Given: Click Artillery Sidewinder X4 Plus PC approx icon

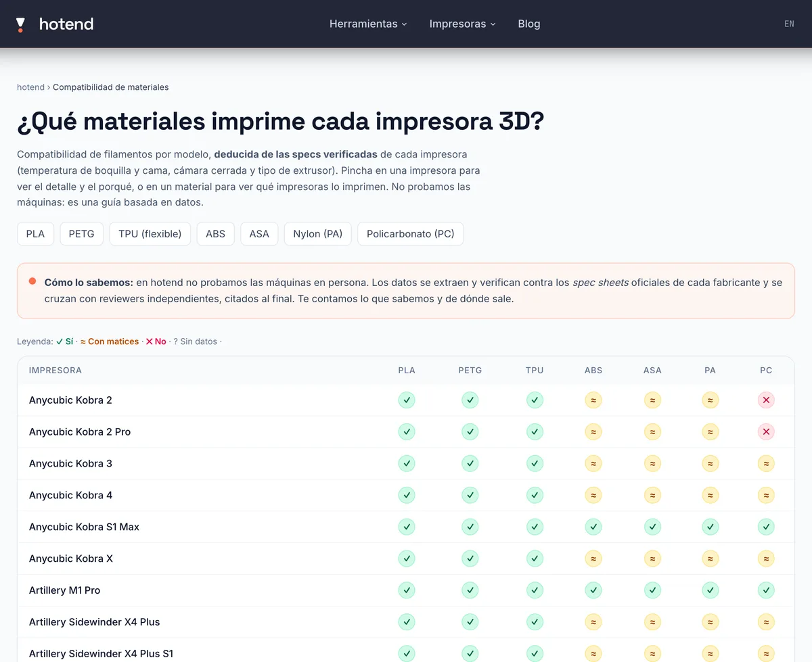Looking at the screenshot, I should click(x=766, y=623).
